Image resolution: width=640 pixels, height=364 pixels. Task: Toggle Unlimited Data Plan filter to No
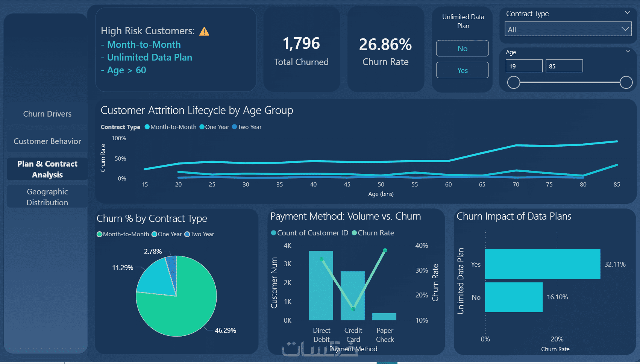point(463,49)
